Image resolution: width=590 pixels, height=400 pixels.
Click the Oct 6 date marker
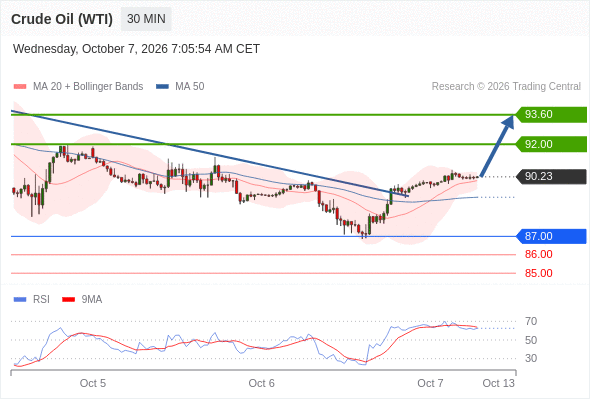[262, 383]
